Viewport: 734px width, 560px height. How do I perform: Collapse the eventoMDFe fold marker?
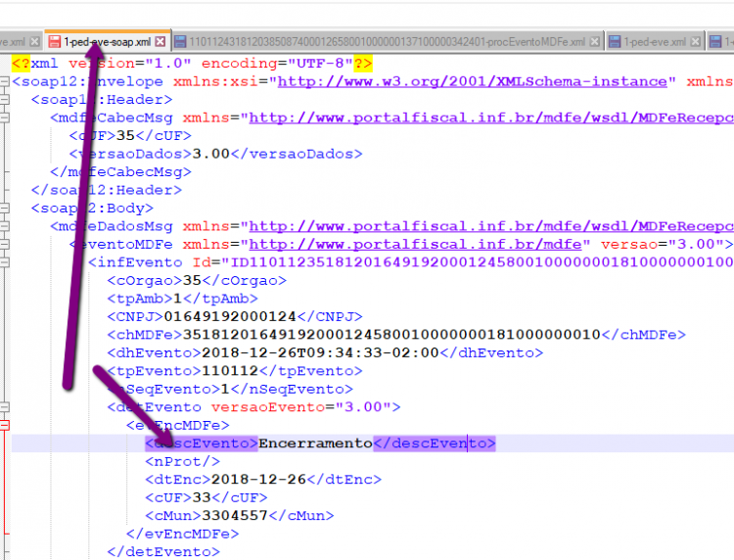tap(4, 244)
